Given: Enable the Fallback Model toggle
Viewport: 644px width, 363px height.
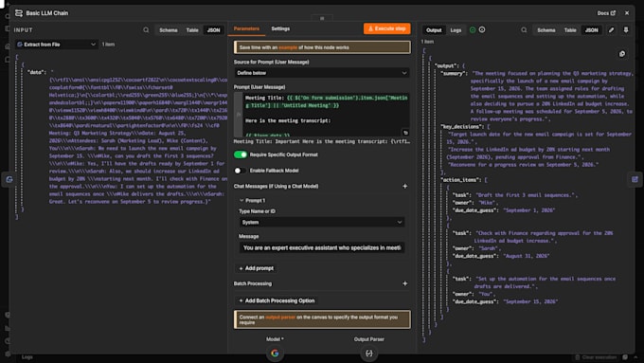Looking at the screenshot, I should [241, 171].
